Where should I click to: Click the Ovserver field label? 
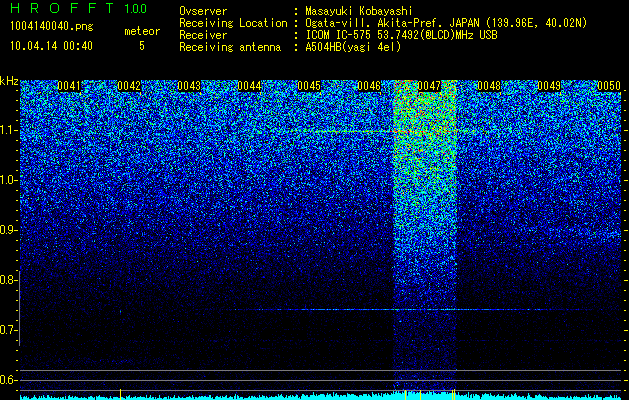pyautogui.click(x=203, y=11)
